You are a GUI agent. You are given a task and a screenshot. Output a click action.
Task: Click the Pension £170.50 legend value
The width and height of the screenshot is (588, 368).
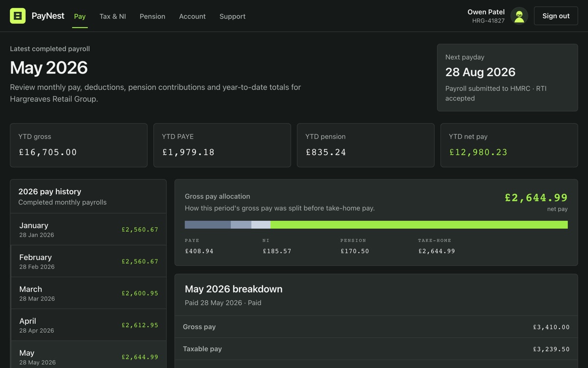[x=355, y=251]
